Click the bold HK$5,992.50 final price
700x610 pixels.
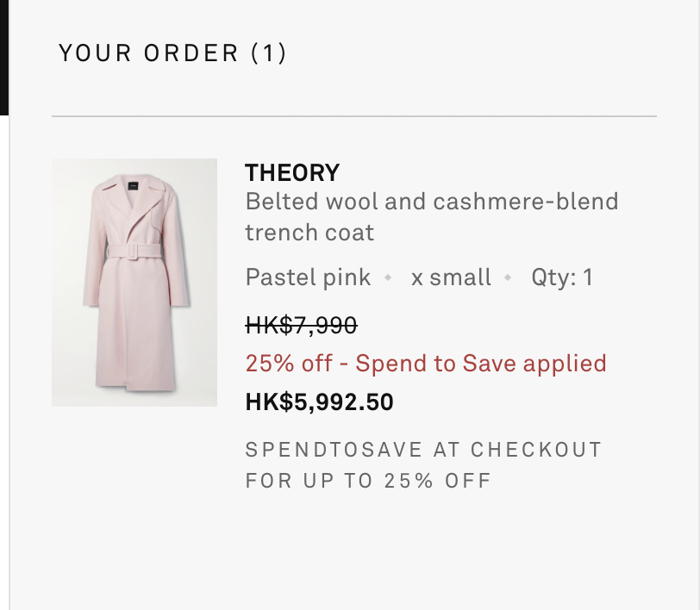[319, 401]
